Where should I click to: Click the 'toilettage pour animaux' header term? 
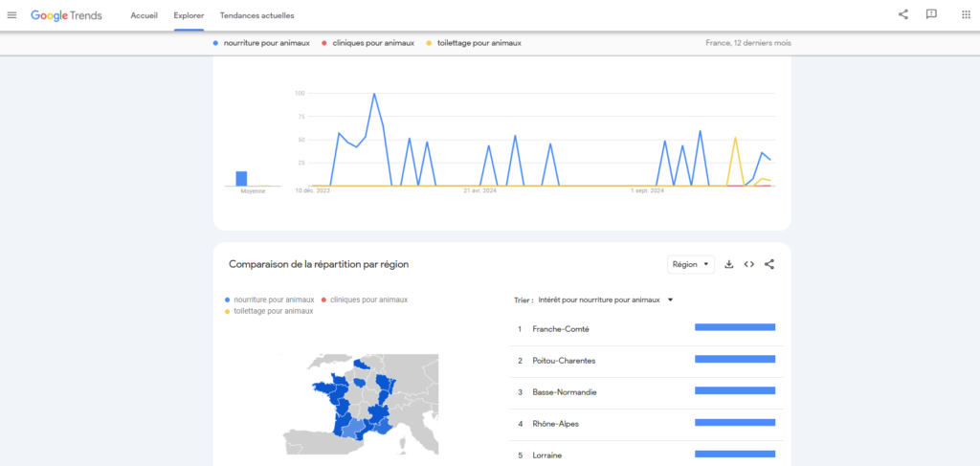479,43
